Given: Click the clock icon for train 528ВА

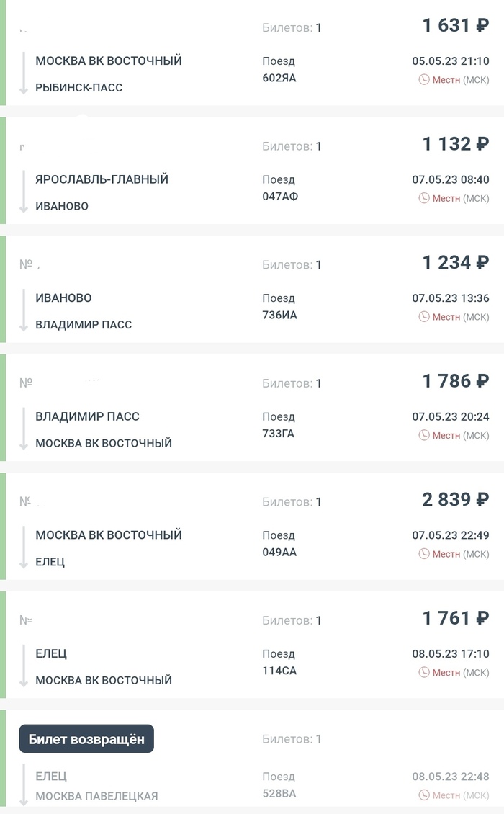Looking at the screenshot, I should (x=424, y=795).
